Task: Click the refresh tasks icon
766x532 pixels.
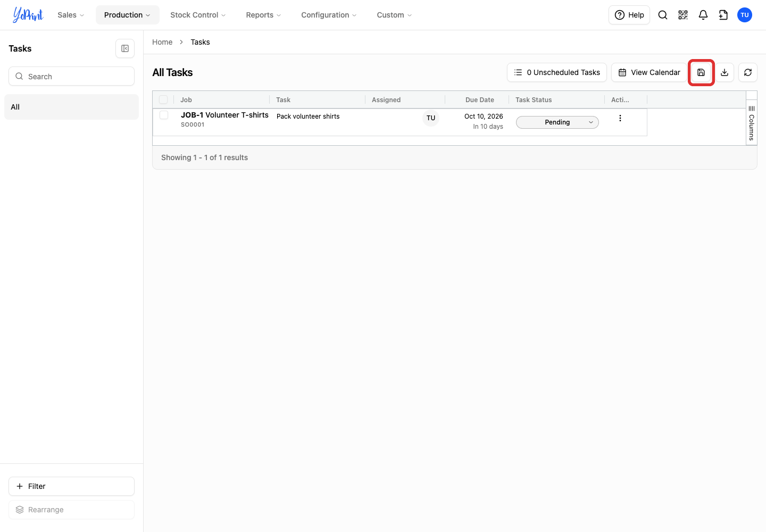Action: tap(748, 72)
